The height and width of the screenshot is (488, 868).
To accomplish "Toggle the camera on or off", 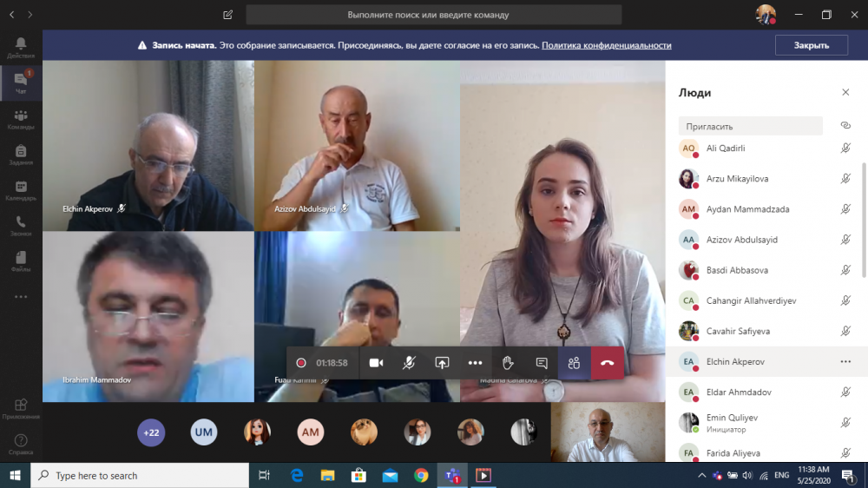I will pyautogui.click(x=376, y=363).
